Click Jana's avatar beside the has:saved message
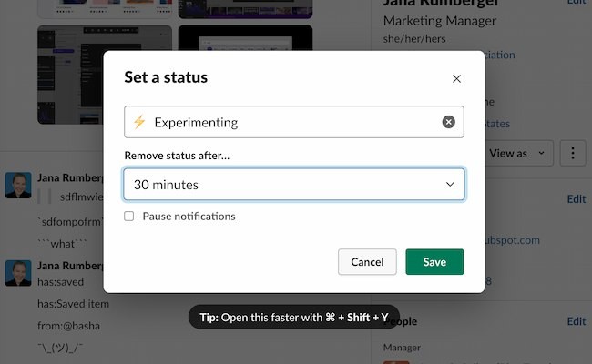Viewport: 592px width, 364px height. point(18,273)
